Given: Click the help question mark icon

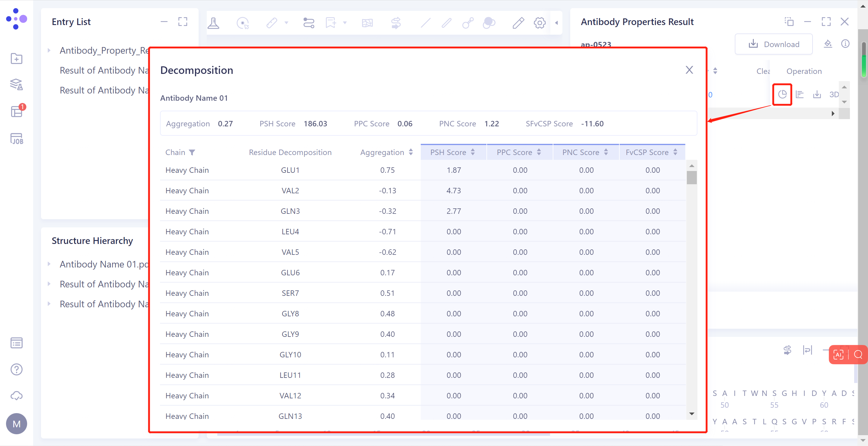Looking at the screenshot, I should [x=17, y=369].
